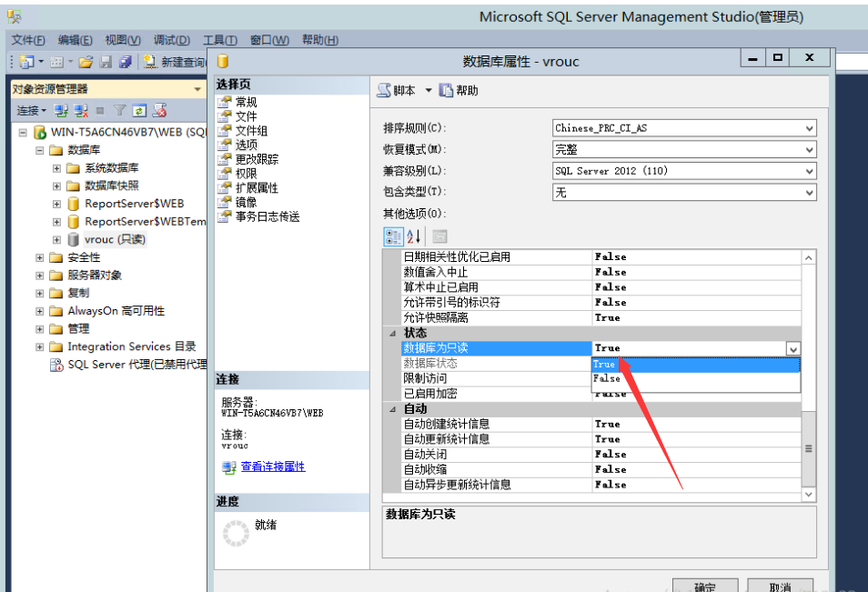The image size is (868, 592).
Task: Open the 文件组 (Filegroups) page
Action: click(251, 131)
